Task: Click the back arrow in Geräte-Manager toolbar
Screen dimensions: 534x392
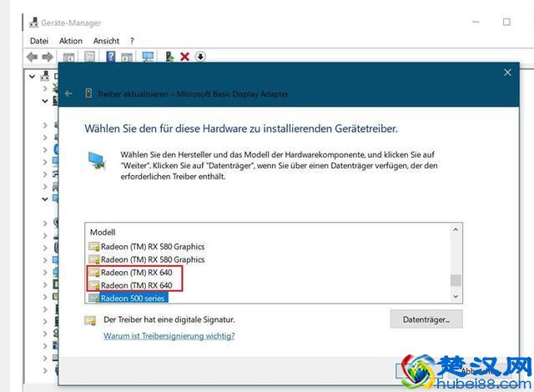Action: [x=32, y=57]
